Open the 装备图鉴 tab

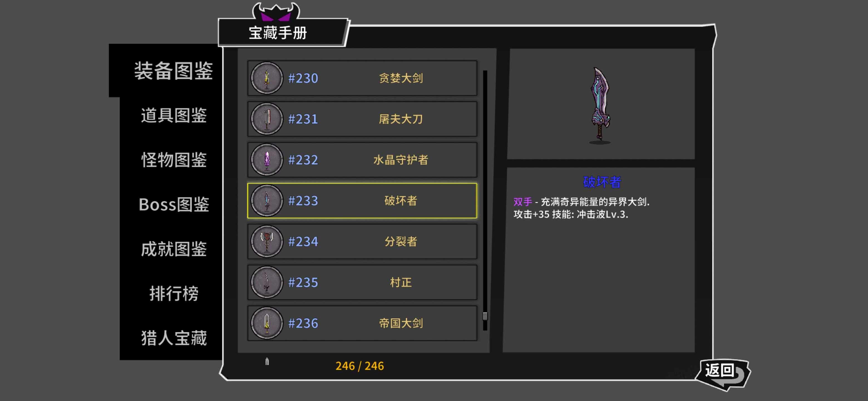pyautogui.click(x=174, y=71)
